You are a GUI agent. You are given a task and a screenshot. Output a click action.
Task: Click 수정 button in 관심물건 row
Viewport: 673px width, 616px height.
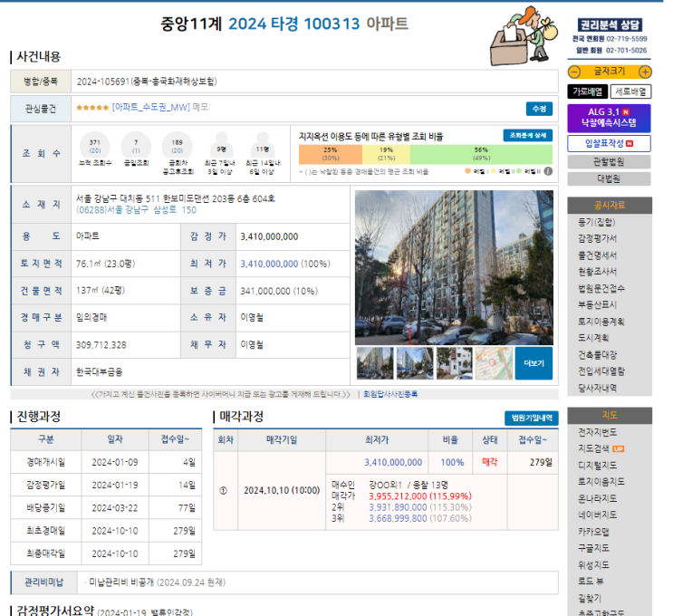click(539, 109)
